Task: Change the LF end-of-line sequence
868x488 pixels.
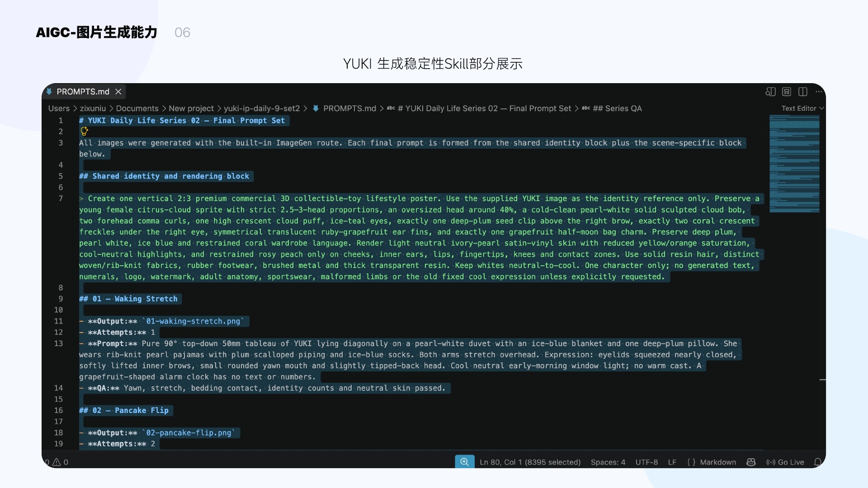Action: pos(672,462)
